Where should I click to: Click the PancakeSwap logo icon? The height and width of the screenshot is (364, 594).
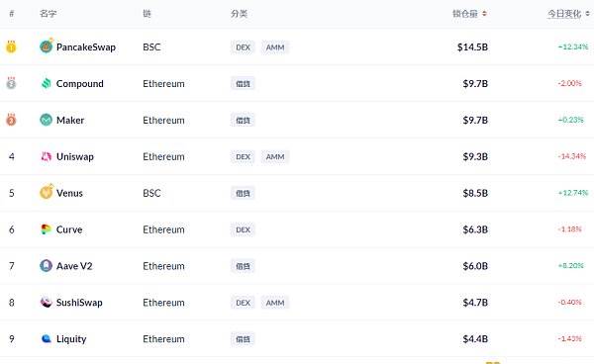click(47, 46)
